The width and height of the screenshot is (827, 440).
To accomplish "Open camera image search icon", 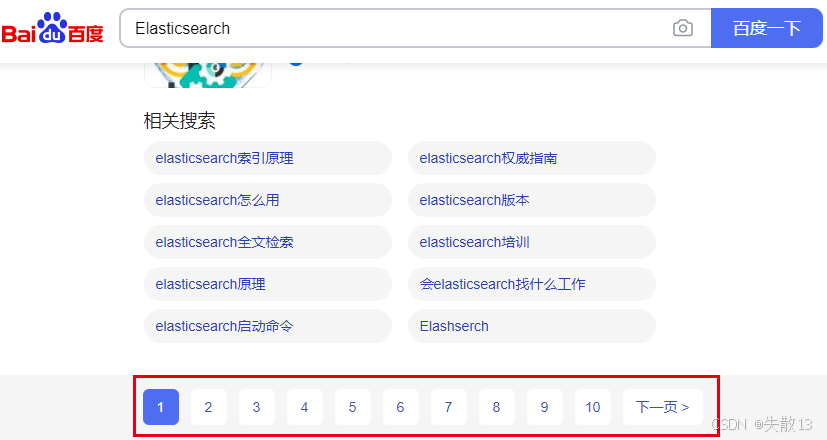I will (x=682, y=28).
